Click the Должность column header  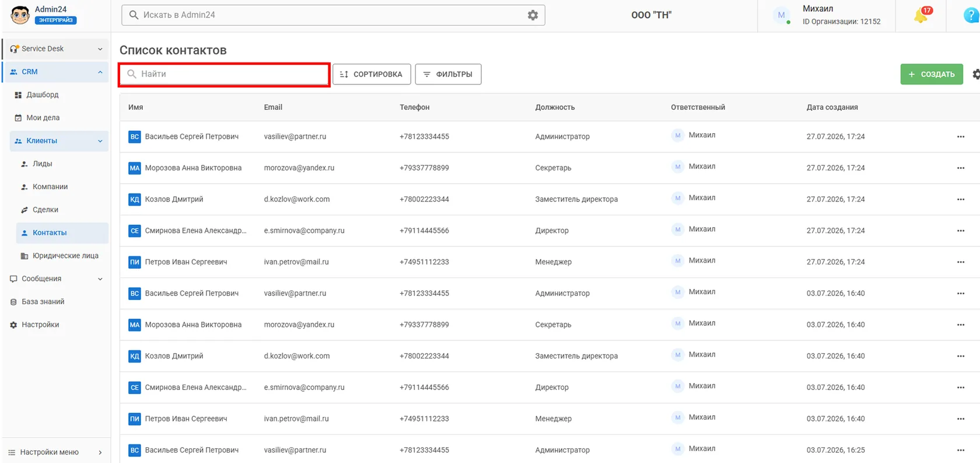coord(555,107)
